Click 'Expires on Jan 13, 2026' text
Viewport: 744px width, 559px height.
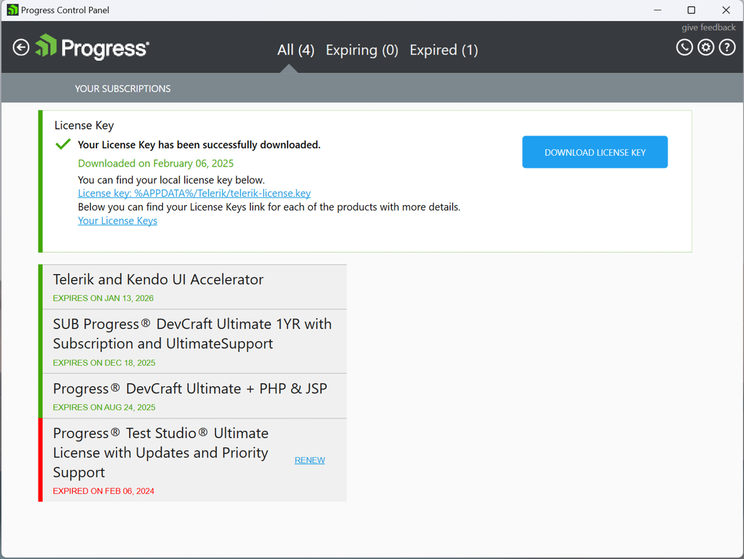pos(103,298)
